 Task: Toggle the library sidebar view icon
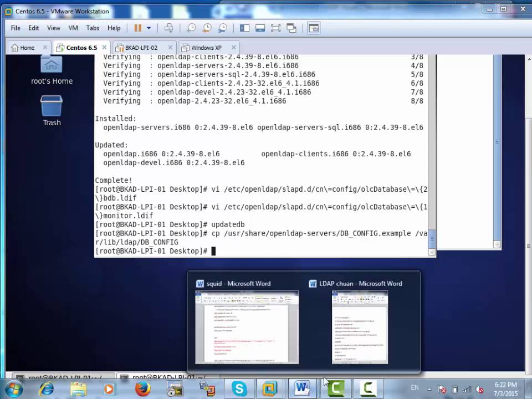[244, 28]
